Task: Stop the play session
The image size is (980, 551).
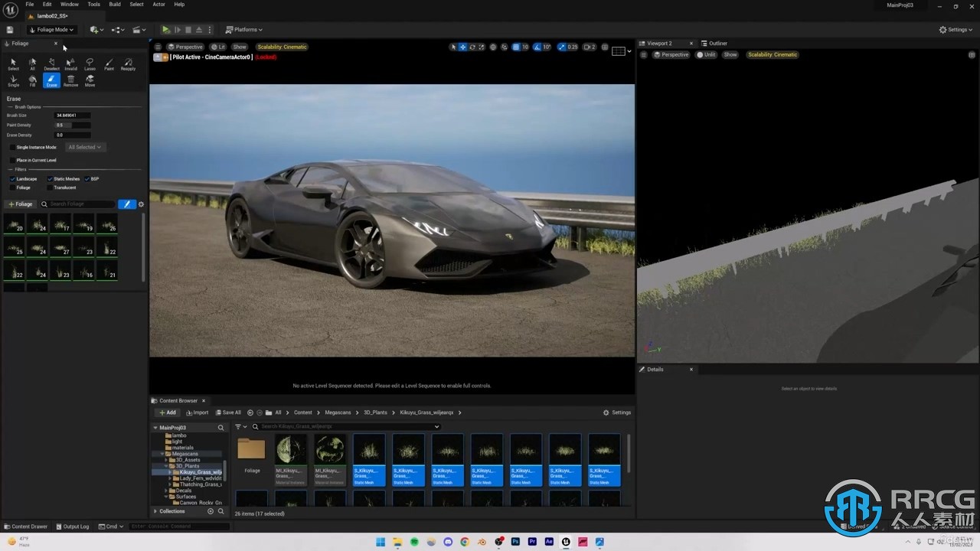Action: (x=188, y=30)
